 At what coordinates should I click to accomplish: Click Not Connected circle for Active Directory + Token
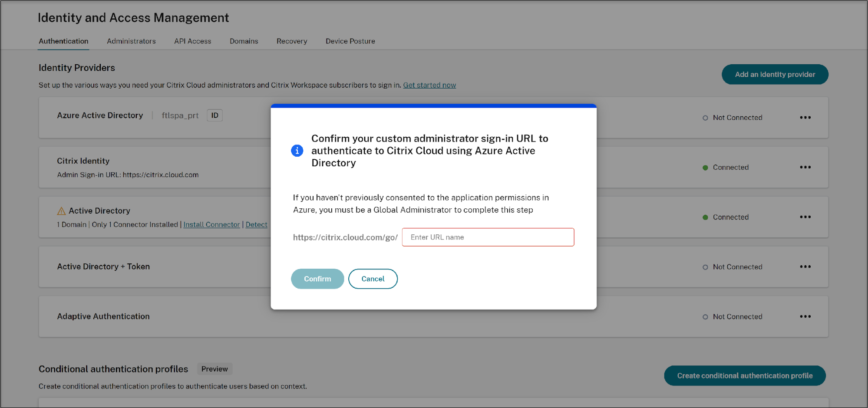[705, 267]
